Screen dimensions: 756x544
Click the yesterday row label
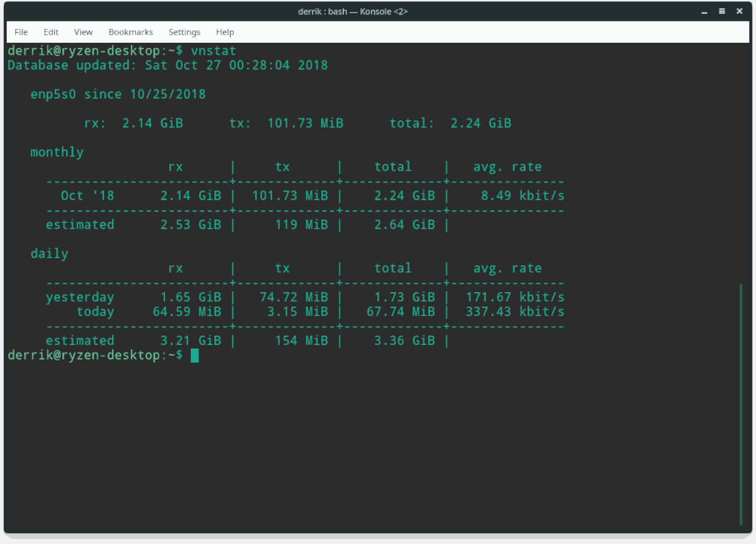(80, 297)
